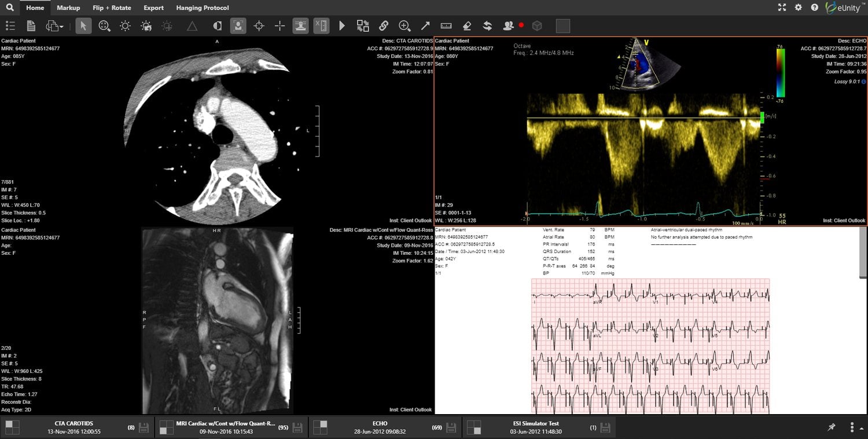Select the crosshair localizer target tool
The width and height of the screenshot is (868, 439).
point(259,26)
